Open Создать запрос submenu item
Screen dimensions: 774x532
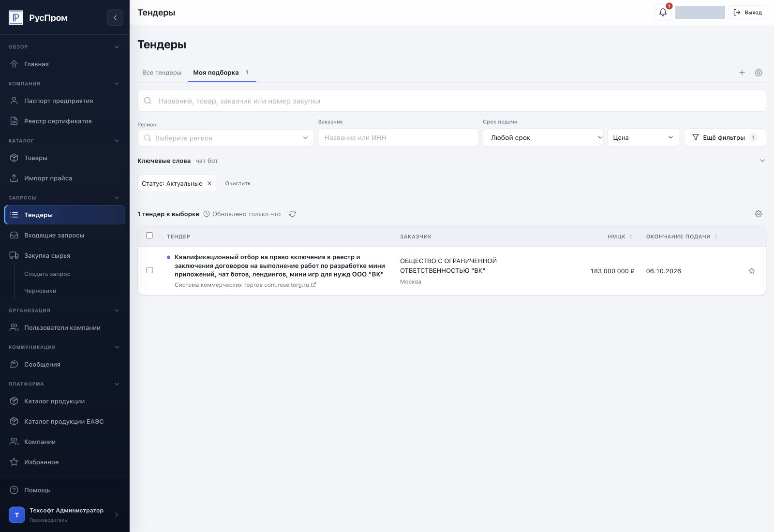47,274
